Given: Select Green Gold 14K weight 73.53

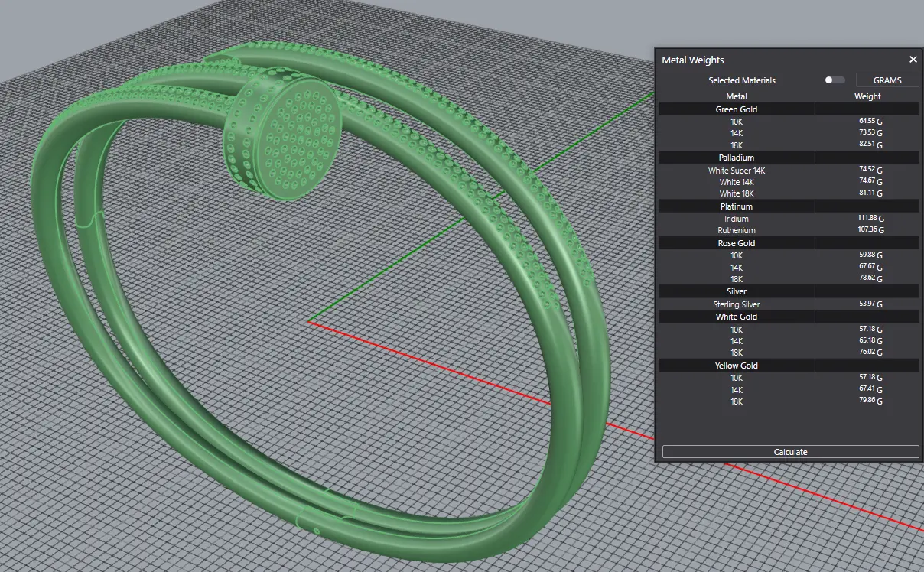Looking at the screenshot, I should (x=870, y=133).
